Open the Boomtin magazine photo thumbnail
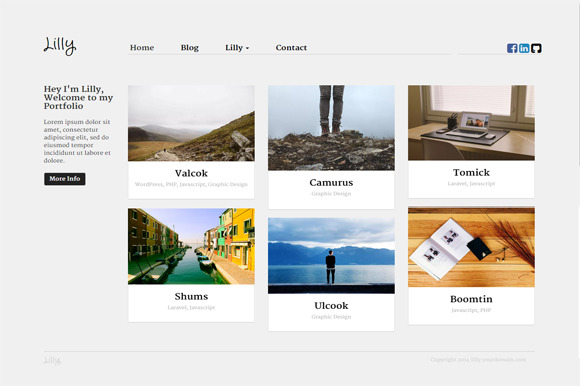The width and height of the screenshot is (580, 386). click(471, 247)
